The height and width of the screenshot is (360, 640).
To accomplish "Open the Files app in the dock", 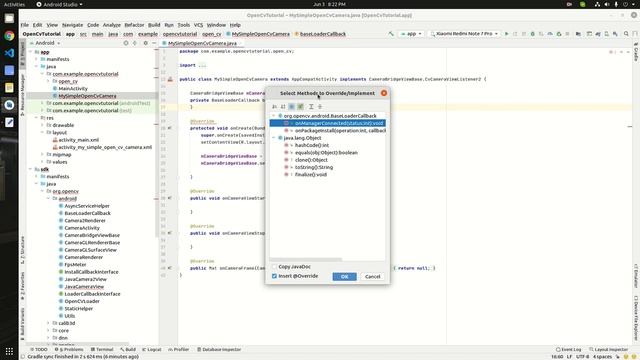I will 9,18.
